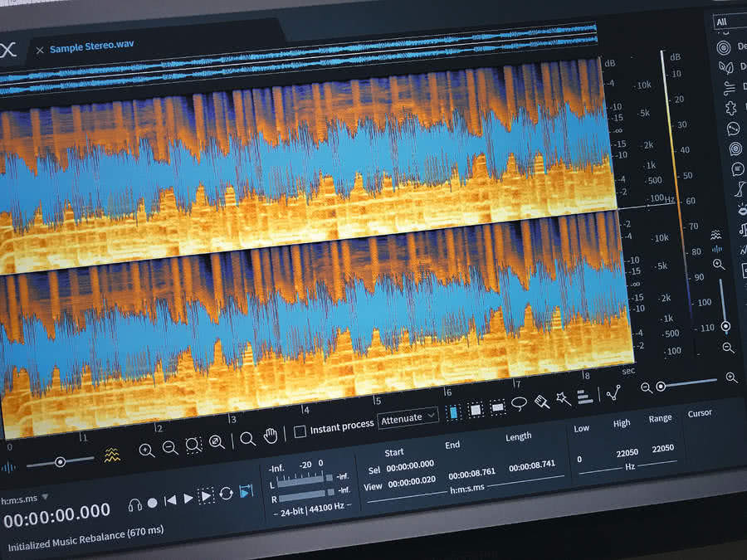This screenshot has height=560, width=747.
Task: Click the Record button
Action: (x=153, y=503)
